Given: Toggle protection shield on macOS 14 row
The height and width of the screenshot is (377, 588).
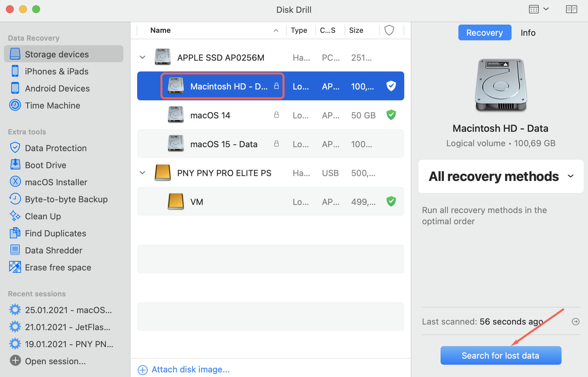Looking at the screenshot, I should pyautogui.click(x=391, y=115).
